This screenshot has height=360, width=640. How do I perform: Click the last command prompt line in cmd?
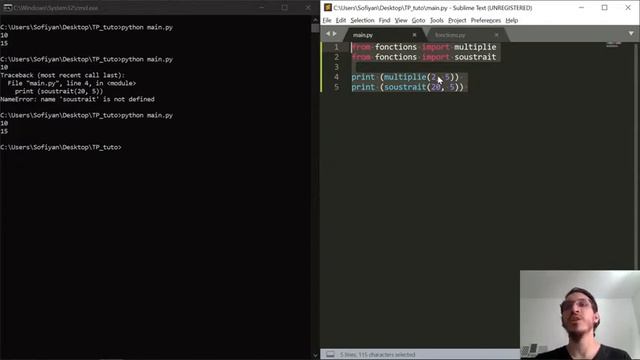click(61, 147)
